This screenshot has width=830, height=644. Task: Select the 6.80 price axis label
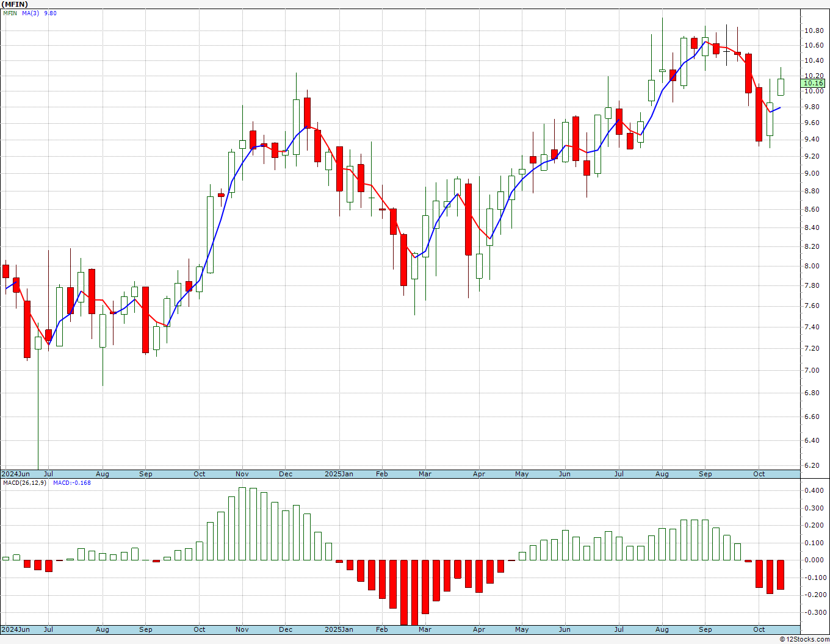pyautogui.click(x=813, y=393)
